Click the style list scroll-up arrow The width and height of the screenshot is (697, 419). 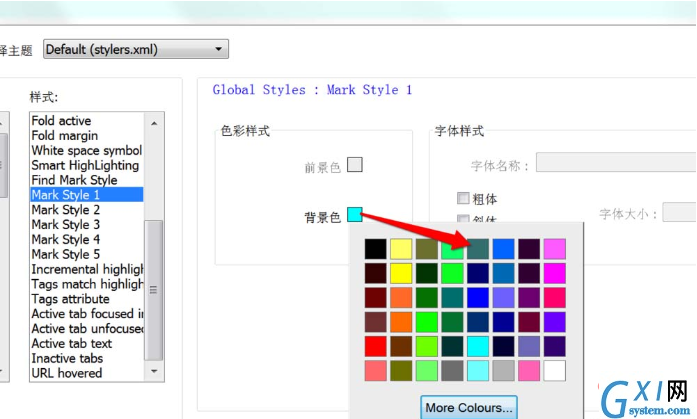coord(154,124)
